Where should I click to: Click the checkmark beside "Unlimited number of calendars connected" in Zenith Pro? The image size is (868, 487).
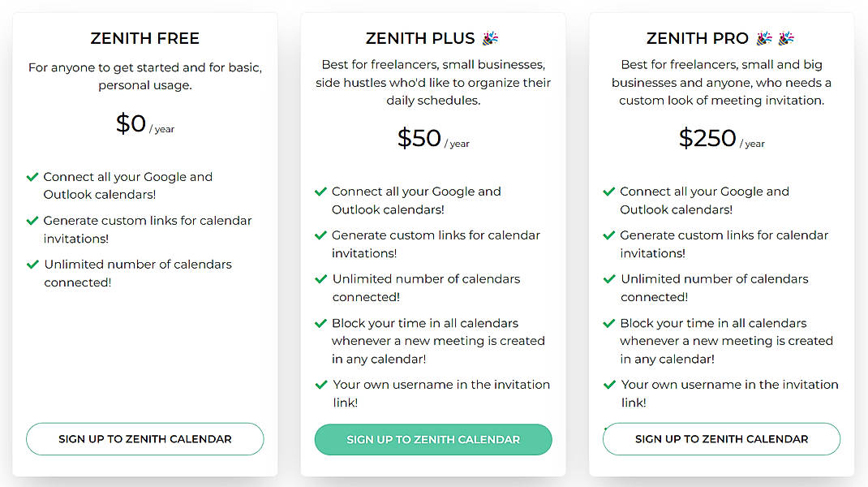[608, 279]
